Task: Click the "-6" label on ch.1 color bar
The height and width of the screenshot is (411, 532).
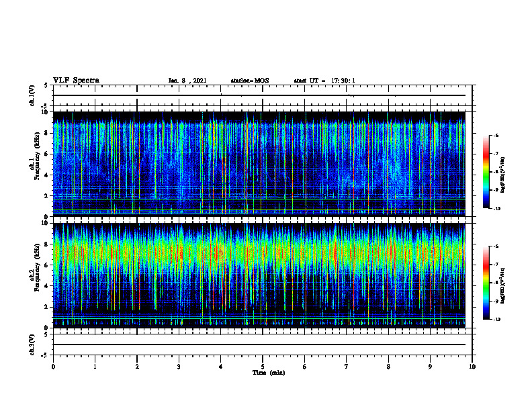Action: tap(496, 136)
